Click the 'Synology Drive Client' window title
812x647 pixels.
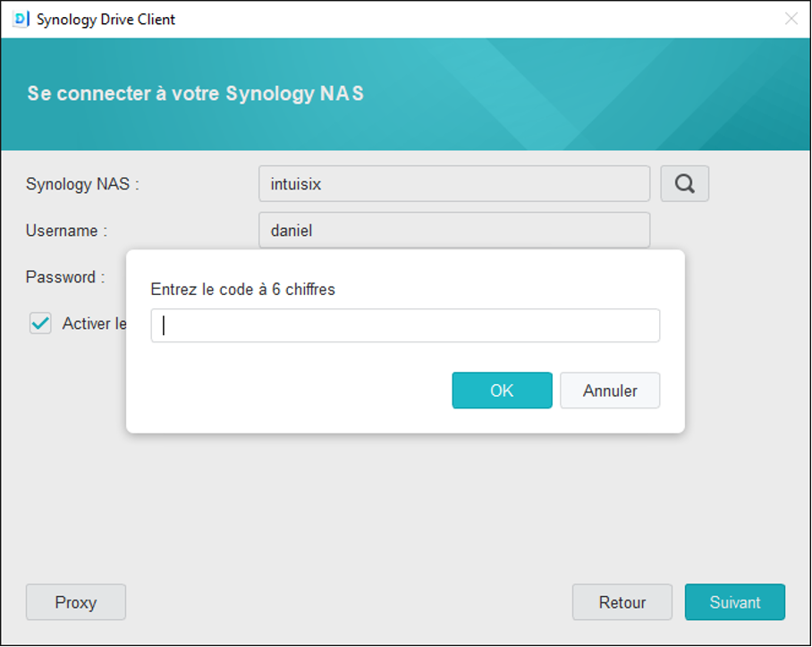coord(106,20)
